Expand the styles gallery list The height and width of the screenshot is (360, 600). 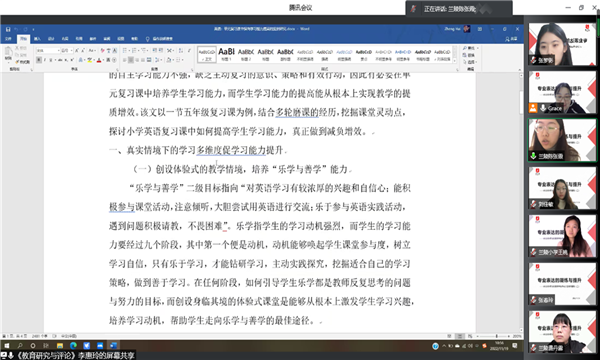455,61
